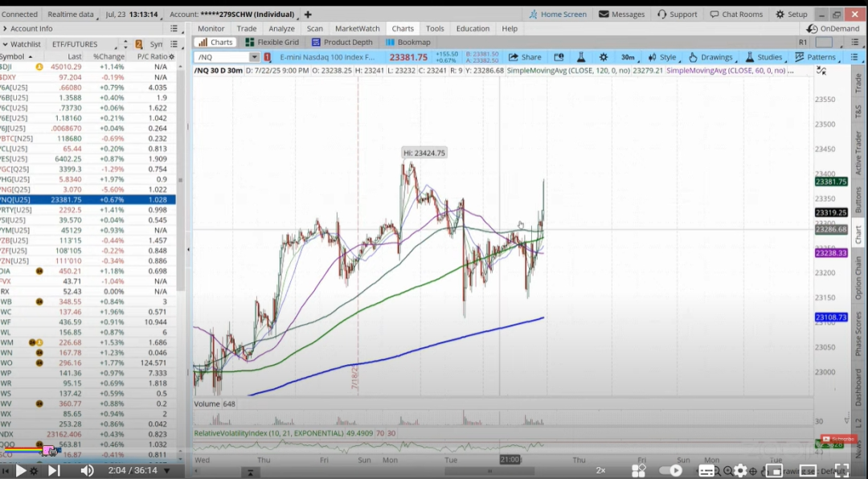Enter fullscreen video mode
This screenshot has width=868, height=479.
pos(841,471)
